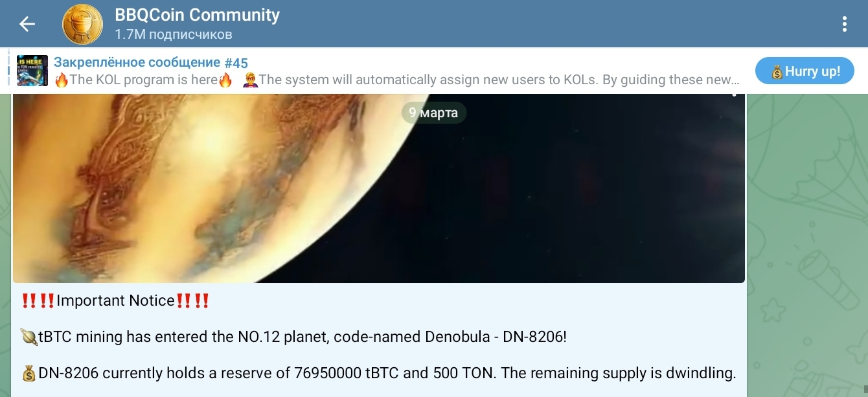Click the person emoji in pinned message preview

point(250,80)
